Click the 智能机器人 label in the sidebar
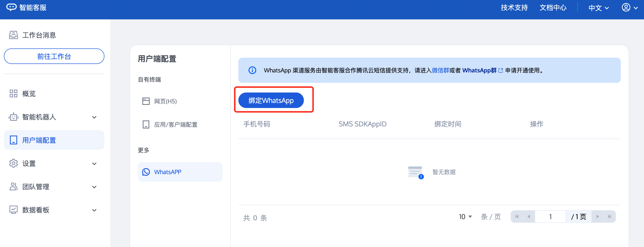The height and width of the screenshot is (247, 644). [x=39, y=117]
